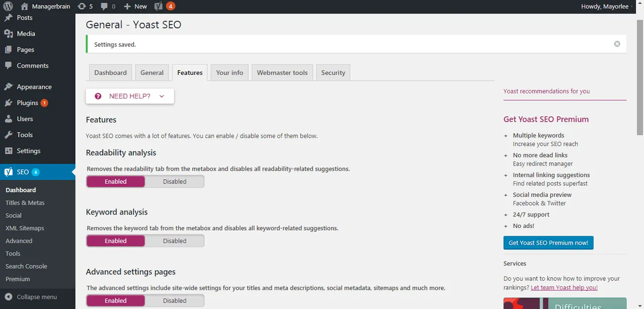644x309 pixels.
Task: Click the Yoast recommendations for you text
Action: (x=546, y=91)
